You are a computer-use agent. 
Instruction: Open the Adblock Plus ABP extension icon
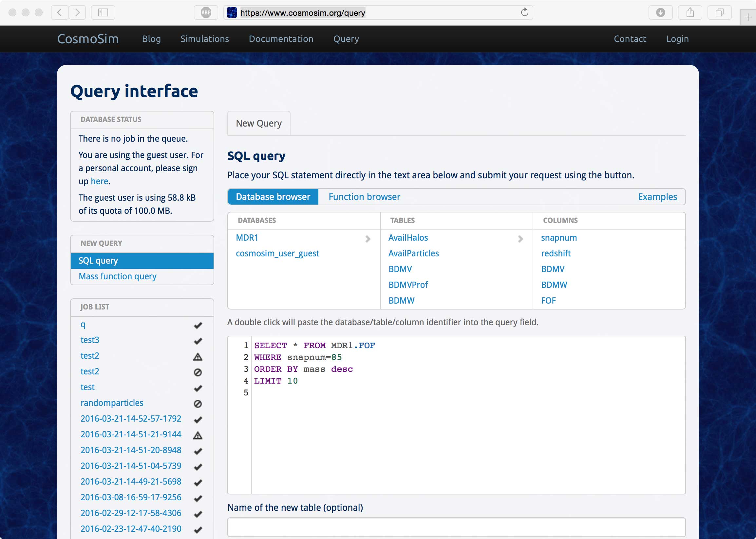click(206, 12)
